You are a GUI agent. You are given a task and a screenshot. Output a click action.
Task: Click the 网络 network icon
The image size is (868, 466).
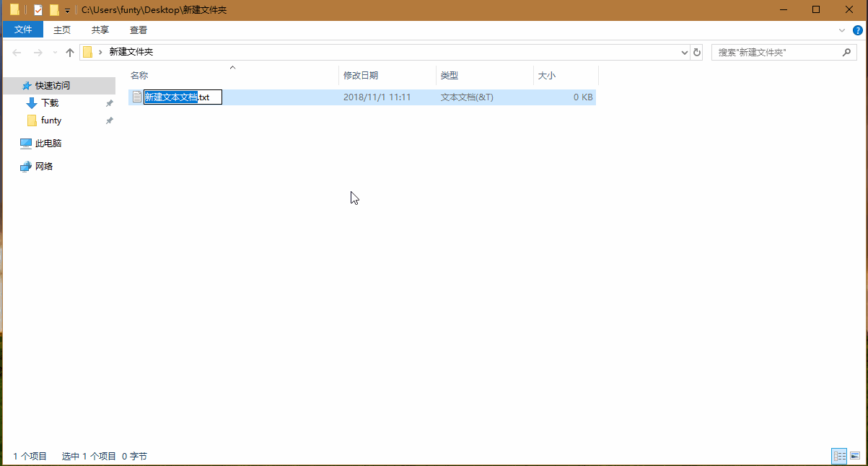click(x=26, y=166)
